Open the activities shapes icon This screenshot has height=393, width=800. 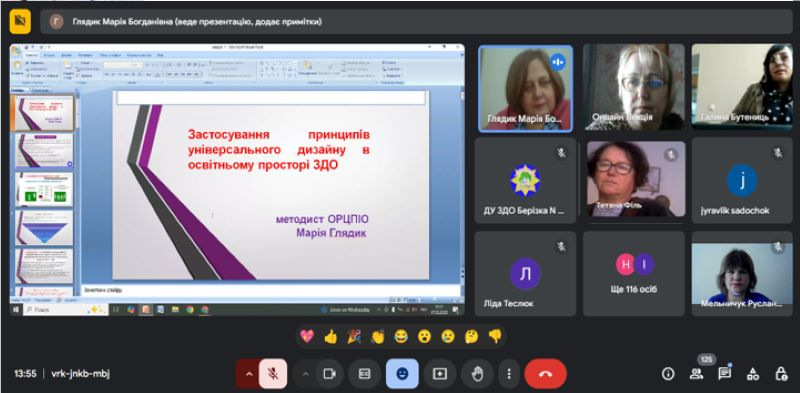[753, 374]
